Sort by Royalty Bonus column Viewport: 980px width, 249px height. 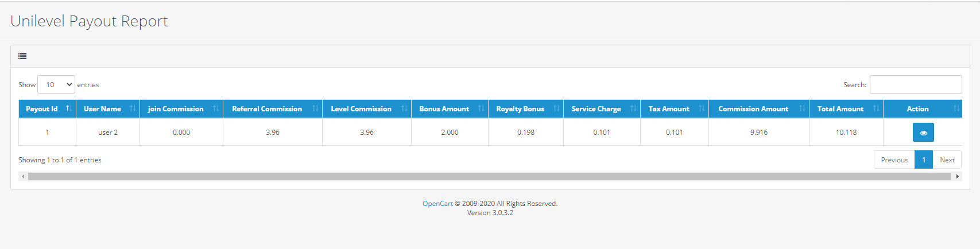pyautogui.click(x=525, y=109)
